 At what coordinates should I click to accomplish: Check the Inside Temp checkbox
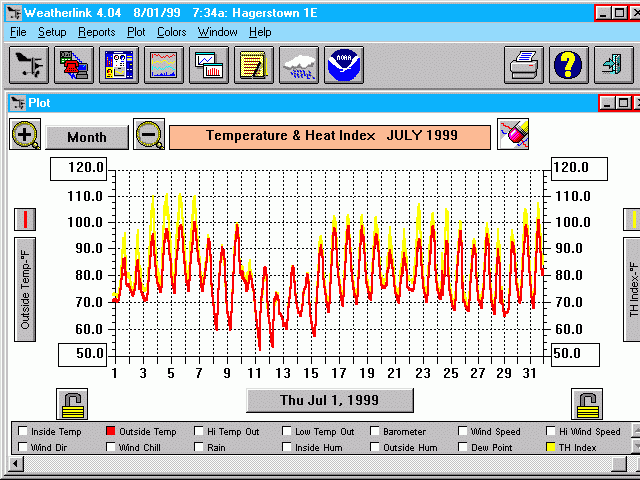click(23, 431)
